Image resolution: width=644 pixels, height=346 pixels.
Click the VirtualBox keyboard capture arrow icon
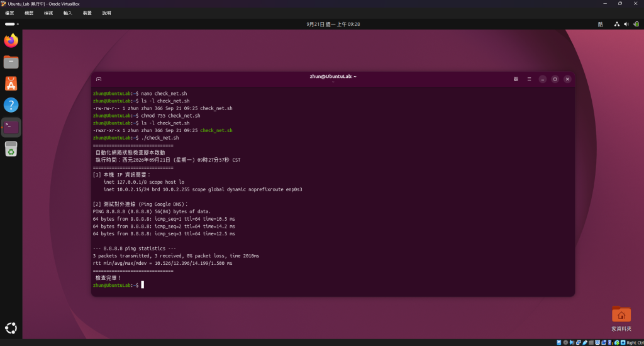623,342
